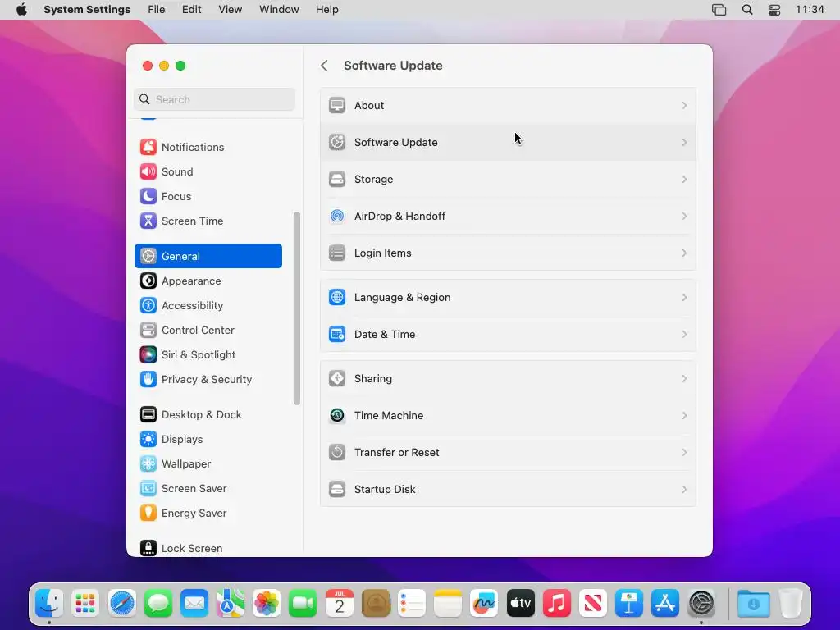Select the Energy Saver bulb icon
Viewport: 840px width, 630px height.
tap(148, 514)
